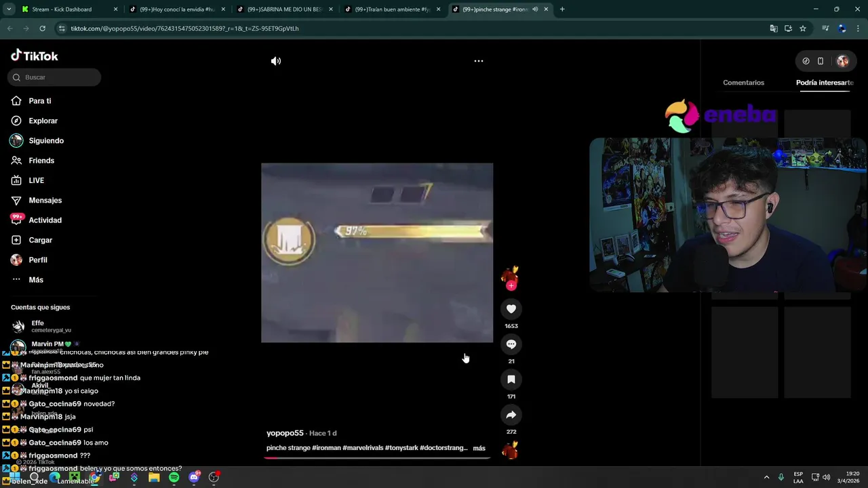Image resolution: width=868 pixels, height=488 pixels.
Task: Open the tab search dropdown arrow
Action: [x=9, y=9]
